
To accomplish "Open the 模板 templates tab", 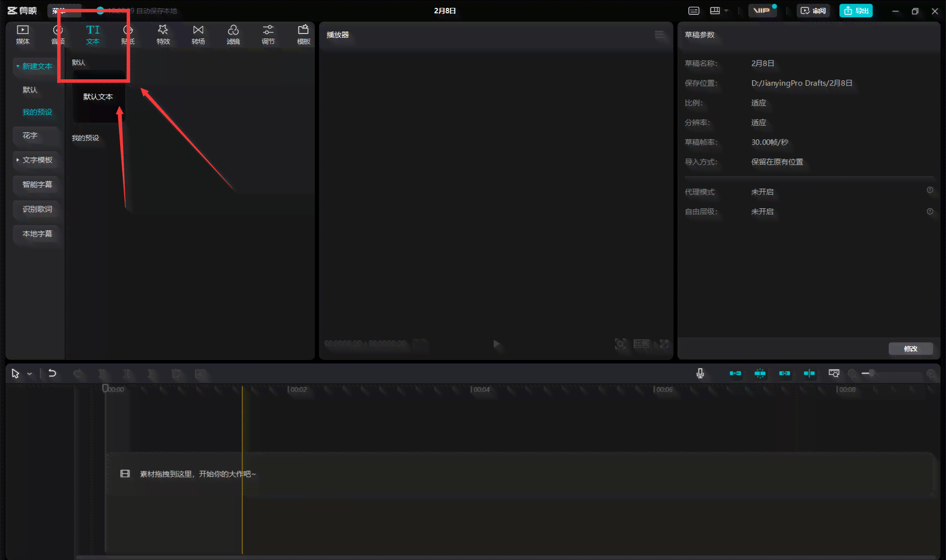I will point(304,35).
